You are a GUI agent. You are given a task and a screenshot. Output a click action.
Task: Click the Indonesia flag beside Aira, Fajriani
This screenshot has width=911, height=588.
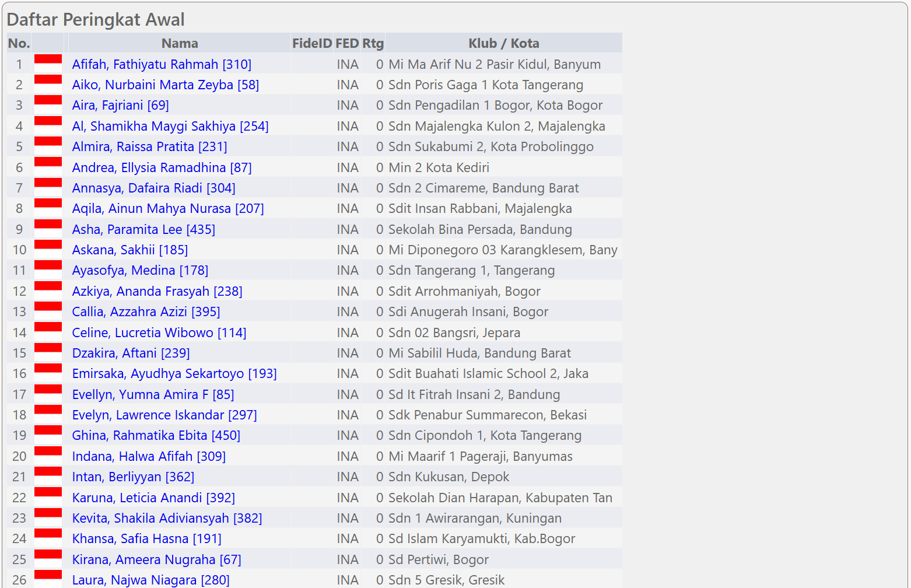[x=48, y=104]
